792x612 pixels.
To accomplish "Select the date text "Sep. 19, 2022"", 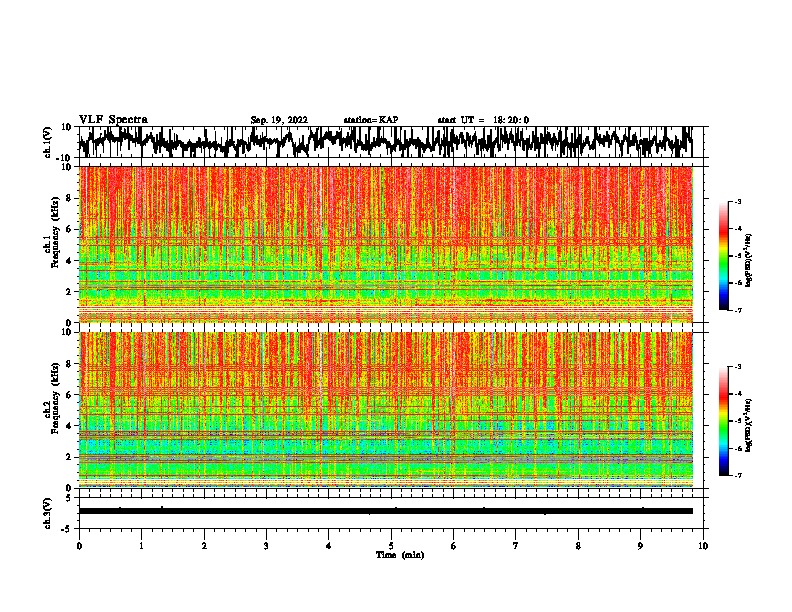I will tap(279, 120).
